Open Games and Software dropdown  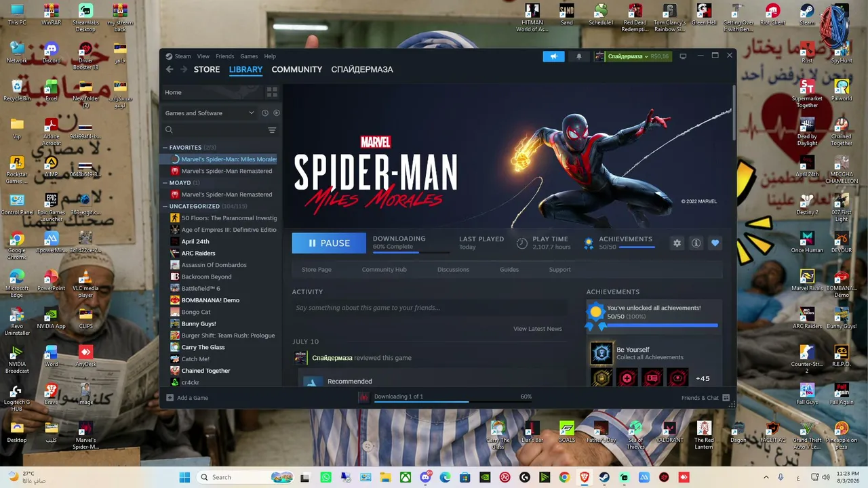coord(210,113)
